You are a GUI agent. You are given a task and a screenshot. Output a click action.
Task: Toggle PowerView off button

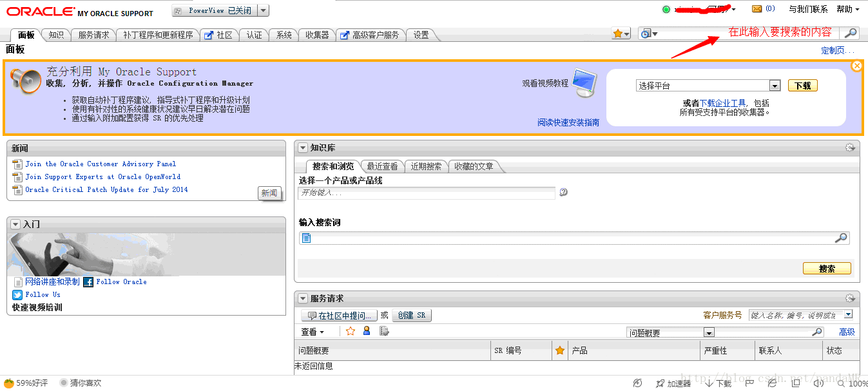click(214, 11)
